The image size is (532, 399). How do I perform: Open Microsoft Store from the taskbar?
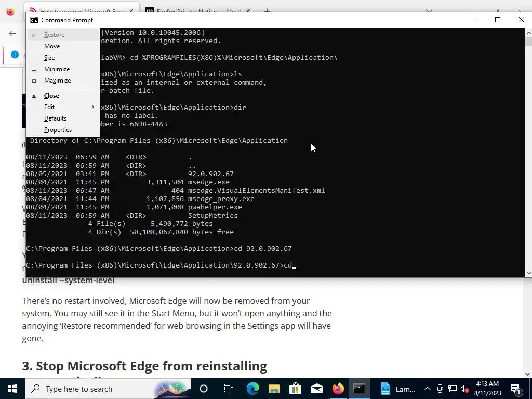296,389
